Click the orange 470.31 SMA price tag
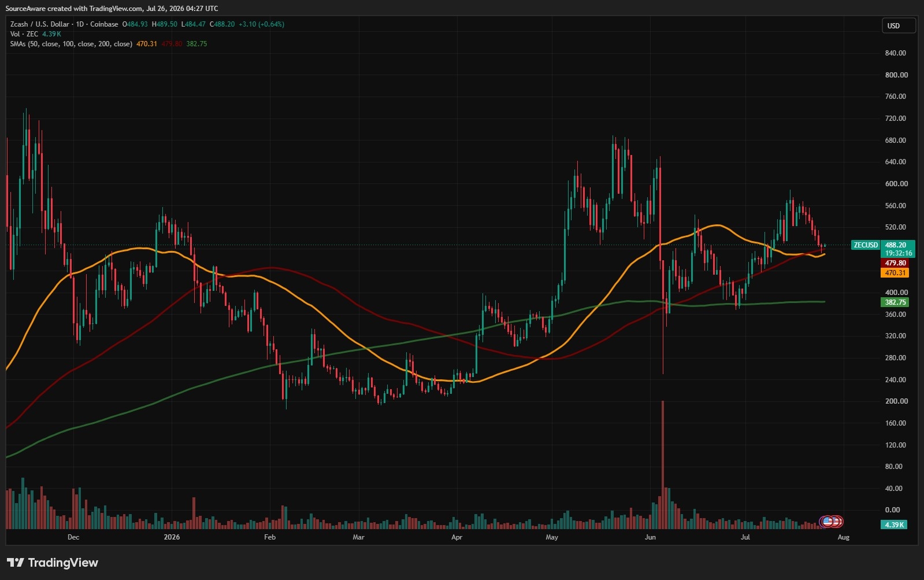 (895, 273)
